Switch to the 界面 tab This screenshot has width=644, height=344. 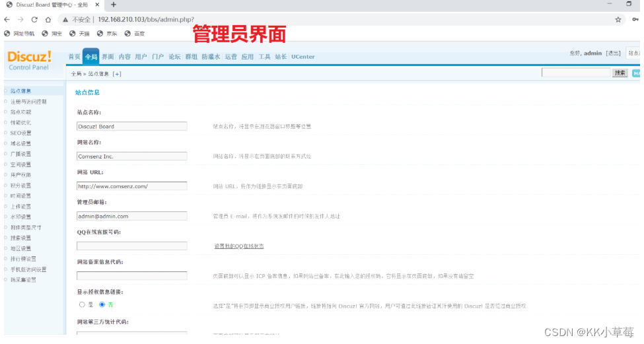tap(108, 57)
